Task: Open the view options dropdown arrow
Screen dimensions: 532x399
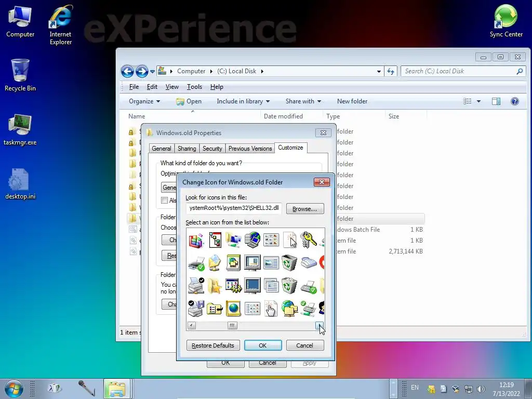Action: click(478, 101)
